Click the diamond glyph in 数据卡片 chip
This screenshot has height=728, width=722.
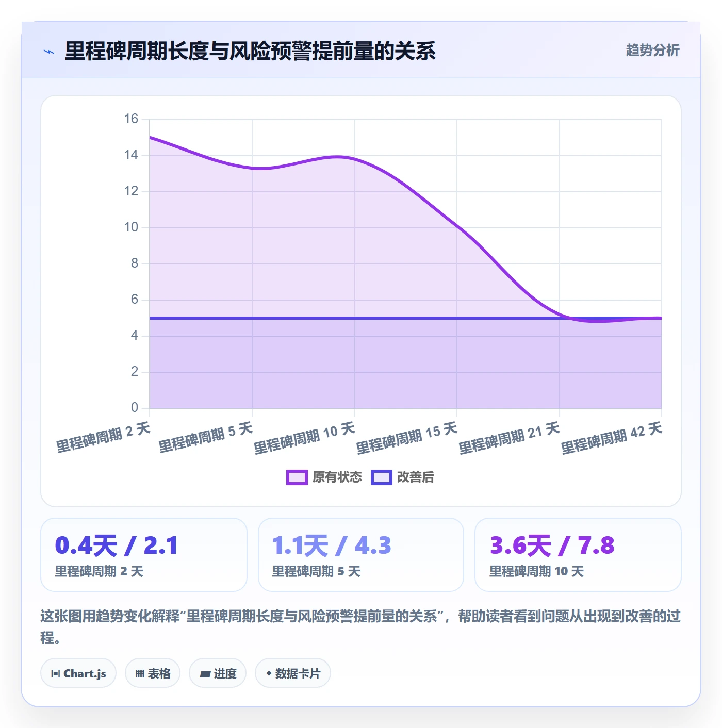[269, 673]
